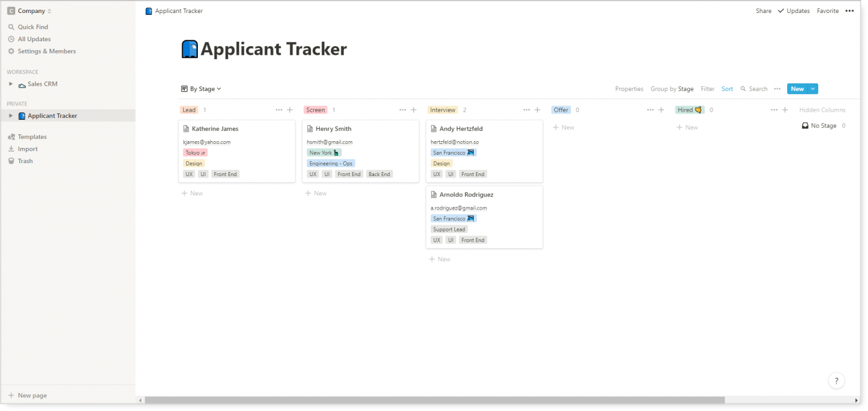Open the Properties menu
This screenshot has width=868, height=411.
[x=629, y=89]
